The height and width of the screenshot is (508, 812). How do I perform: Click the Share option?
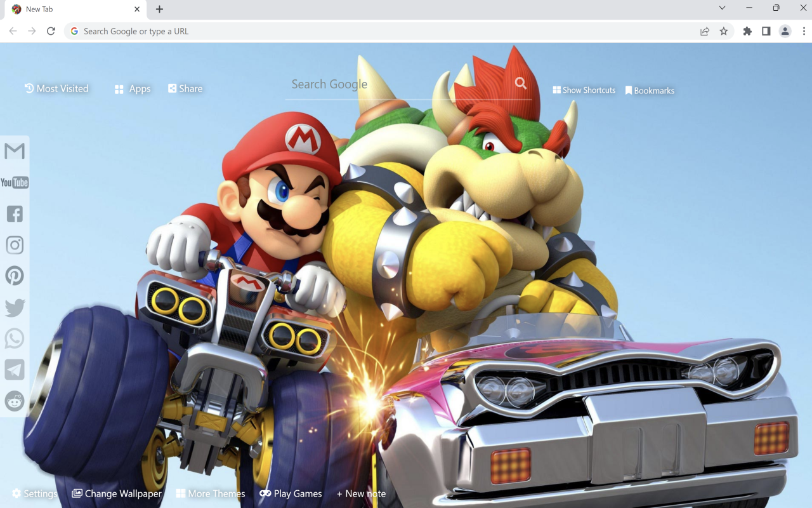pos(185,89)
